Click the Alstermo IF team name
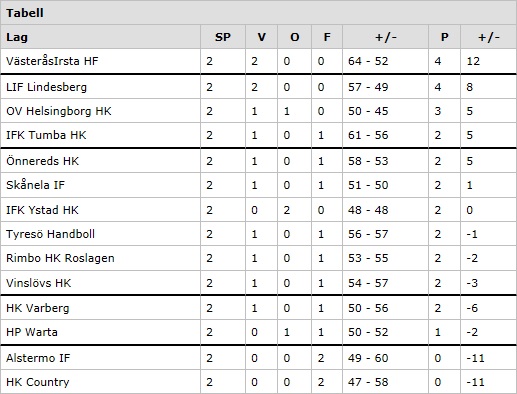This screenshot has height=394, width=517. tap(38, 358)
